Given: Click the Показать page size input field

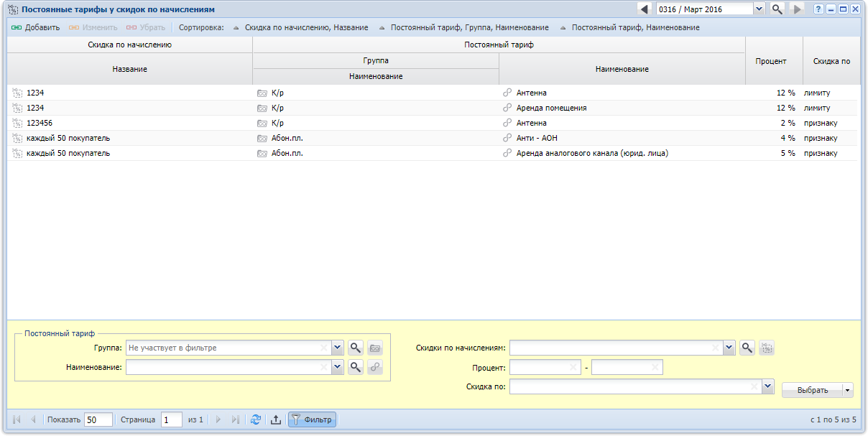Looking at the screenshot, I should 98,419.
